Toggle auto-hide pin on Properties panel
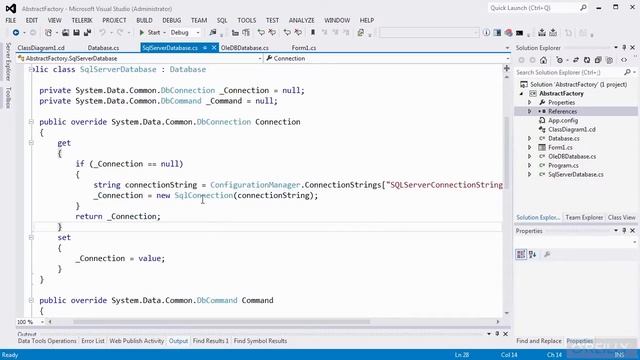 [x=624, y=231]
